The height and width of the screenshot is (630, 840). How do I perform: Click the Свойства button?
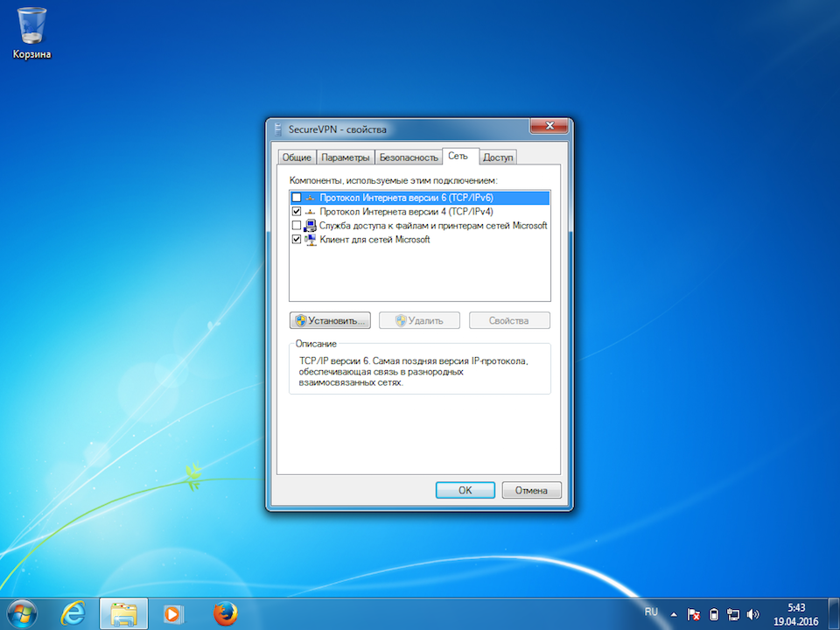[509, 320]
